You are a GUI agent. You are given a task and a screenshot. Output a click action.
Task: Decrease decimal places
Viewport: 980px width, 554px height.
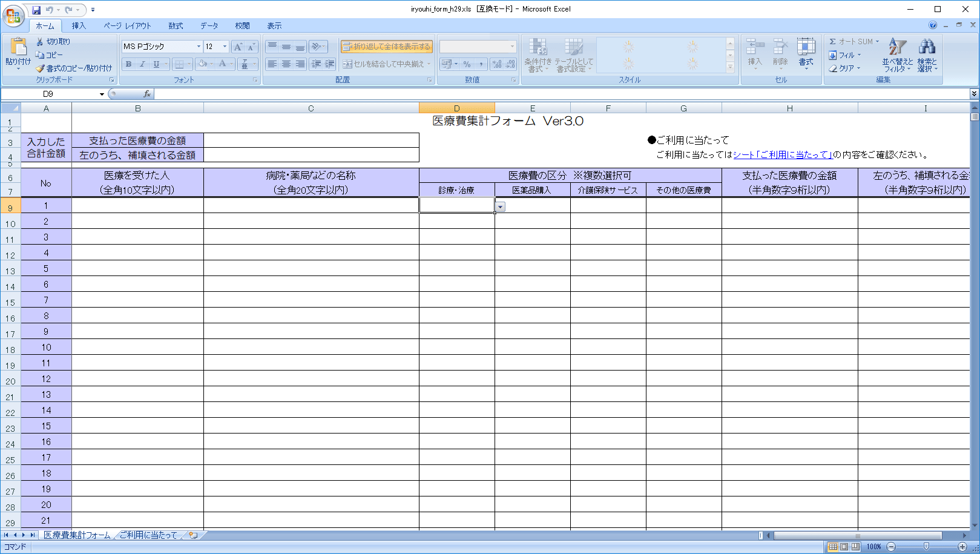(510, 64)
